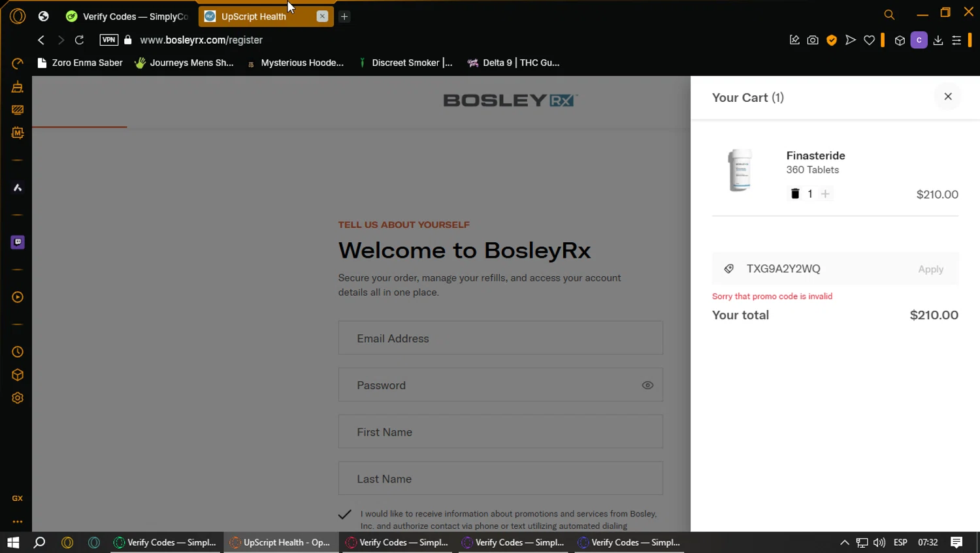Open Easy Setup sliders icon
Screen dimensions: 980x553
click(956, 40)
